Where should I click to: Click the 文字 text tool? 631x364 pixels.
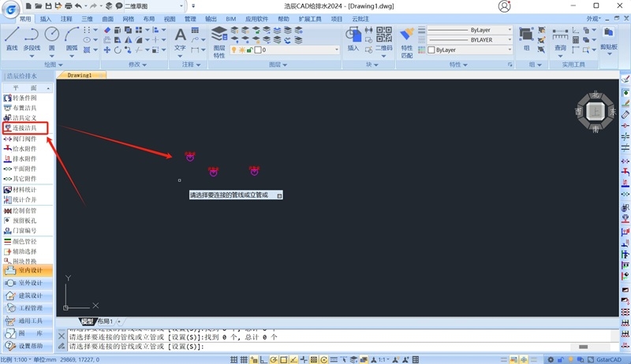tap(180, 39)
